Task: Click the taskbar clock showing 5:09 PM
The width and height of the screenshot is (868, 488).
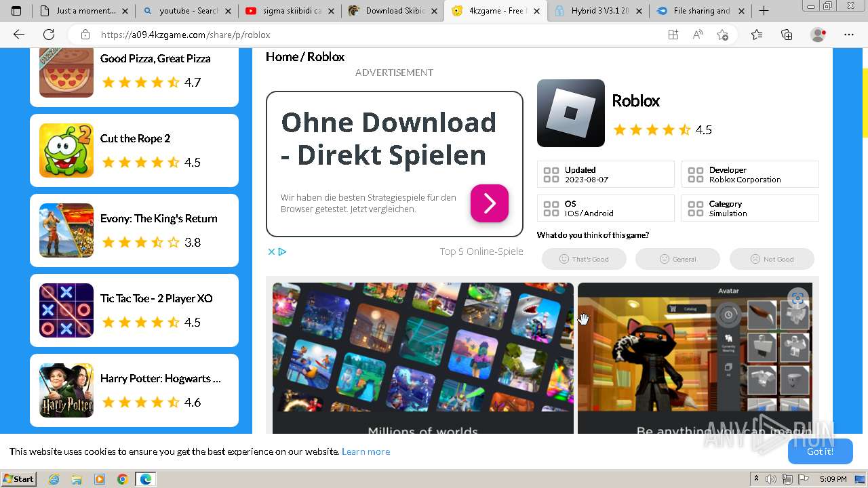Action: tap(833, 479)
